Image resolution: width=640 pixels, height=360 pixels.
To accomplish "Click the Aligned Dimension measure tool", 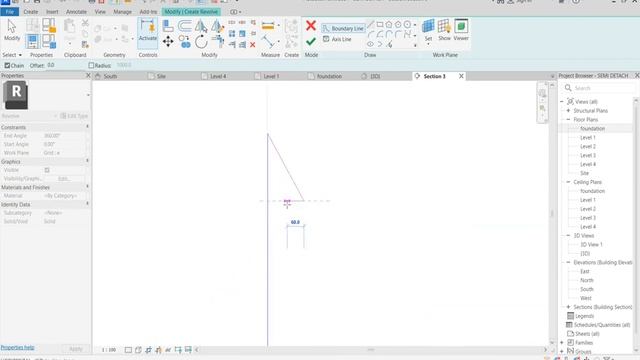I will click(268, 26).
